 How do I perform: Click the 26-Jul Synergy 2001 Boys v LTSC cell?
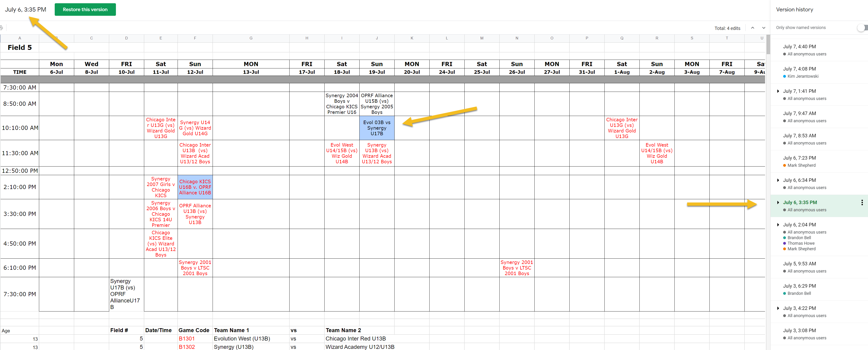click(x=517, y=268)
